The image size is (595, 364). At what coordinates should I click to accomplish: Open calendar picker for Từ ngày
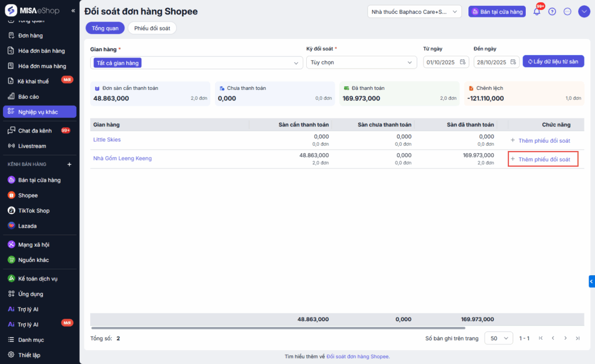(463, 62)
